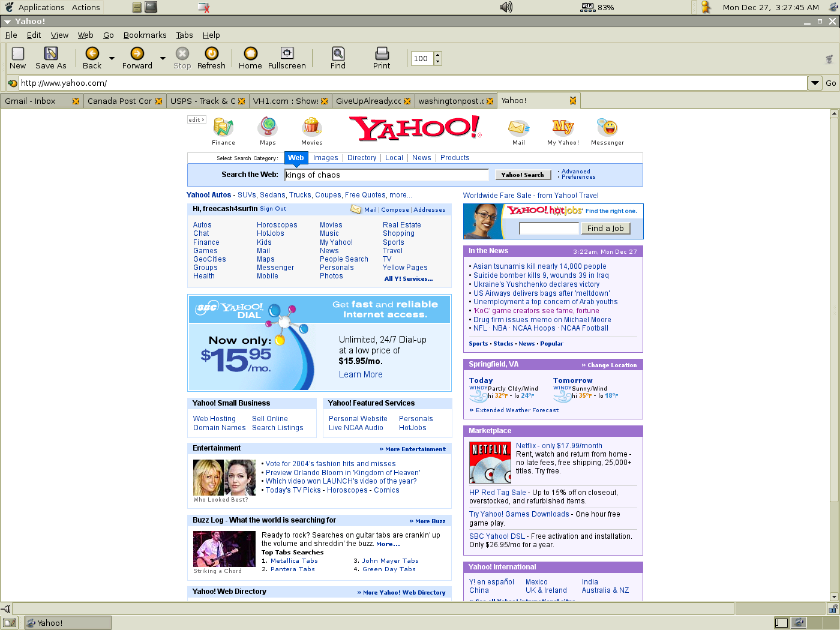Screen dimensions: 840x630
Task: Click the Yahoo Mail envelope icon
Action: [518, 127]
